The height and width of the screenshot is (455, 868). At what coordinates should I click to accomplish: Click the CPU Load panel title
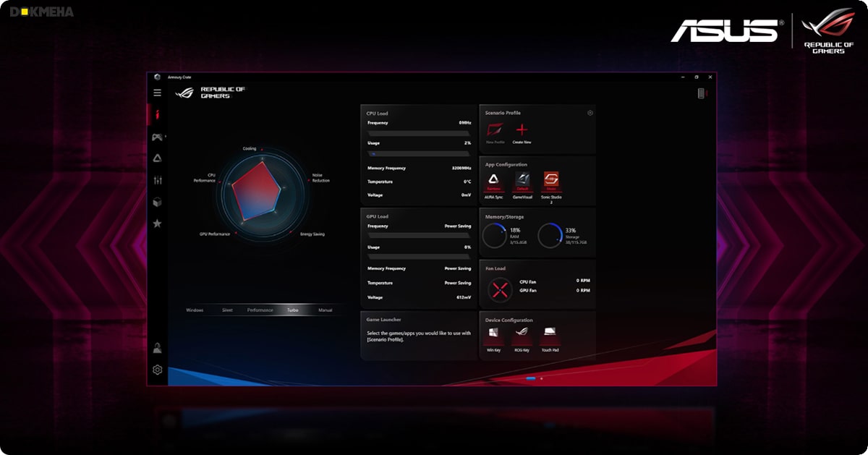coord(377,114)
